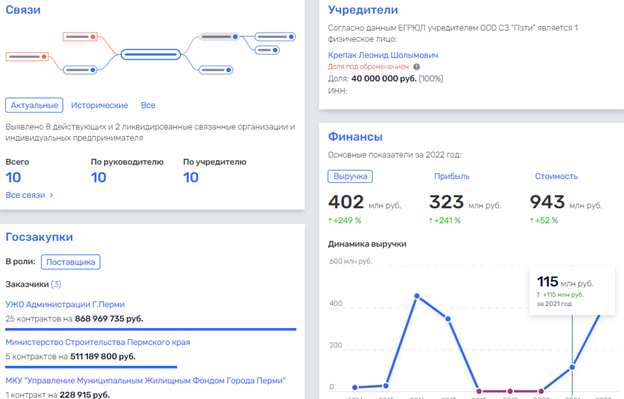Click the revenue chart peak point near 400
Image resolution: width=624 pixels, height=399 pixels.
pos(417,296)
